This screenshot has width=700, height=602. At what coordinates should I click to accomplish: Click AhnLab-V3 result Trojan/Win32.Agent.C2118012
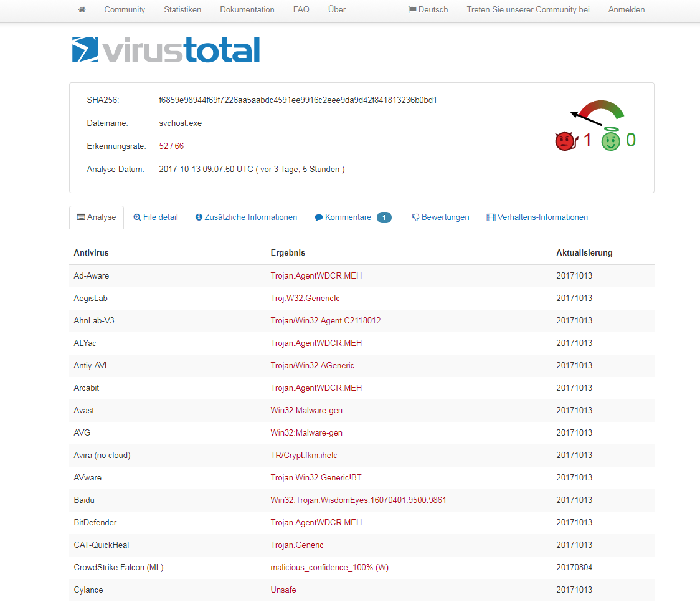point(326,321)
